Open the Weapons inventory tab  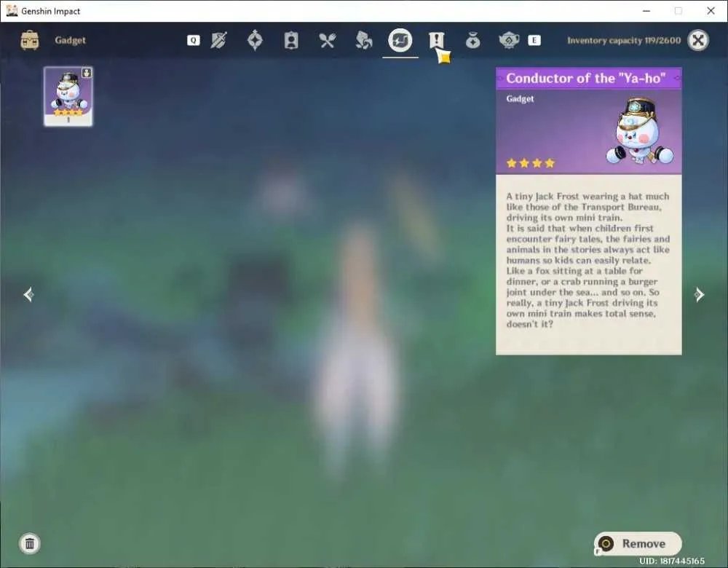click(x=218, y=40)
